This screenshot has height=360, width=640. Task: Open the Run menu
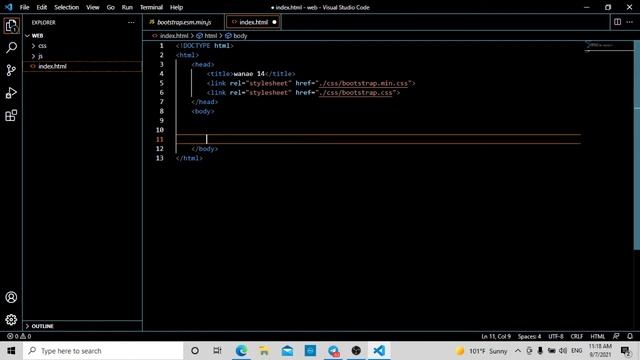pos(127,7)
